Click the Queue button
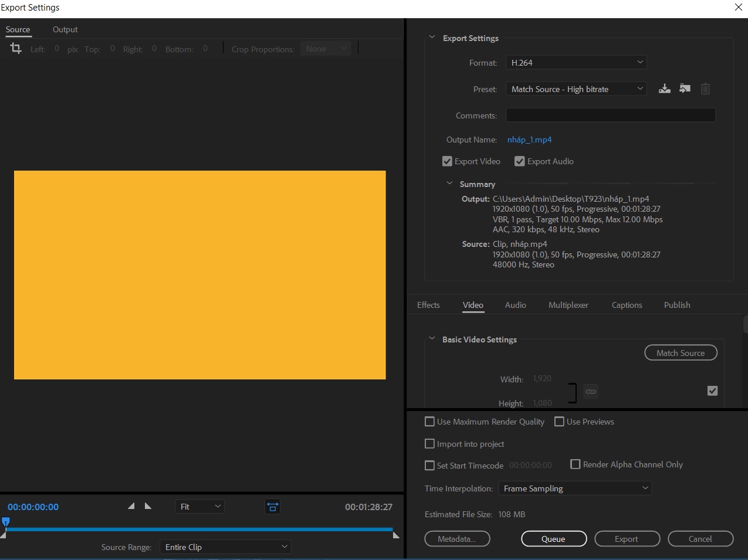Image resolution: width=748 pixels, height=560 pixels. [x=553, y=539]
